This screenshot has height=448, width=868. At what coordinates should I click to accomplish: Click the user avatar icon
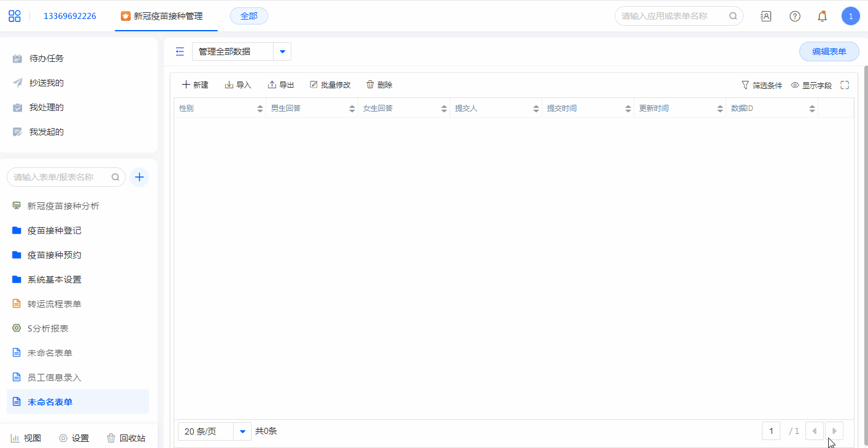point(850,17)
